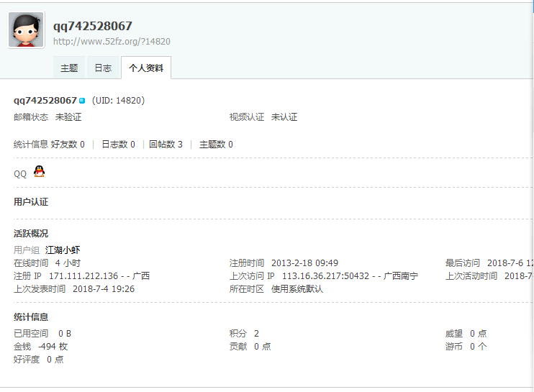The image size is (534, 392).
Task: Open the 日志 tab
Action: 103,68
